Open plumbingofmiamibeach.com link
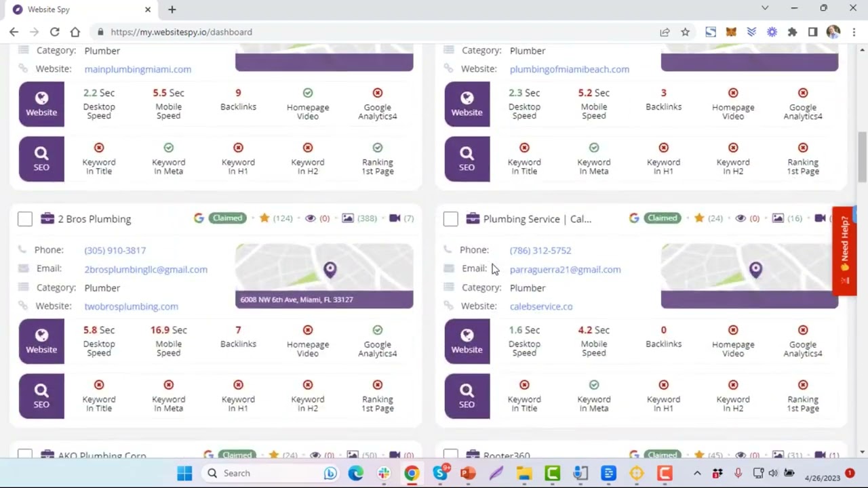 pos(570,69)
